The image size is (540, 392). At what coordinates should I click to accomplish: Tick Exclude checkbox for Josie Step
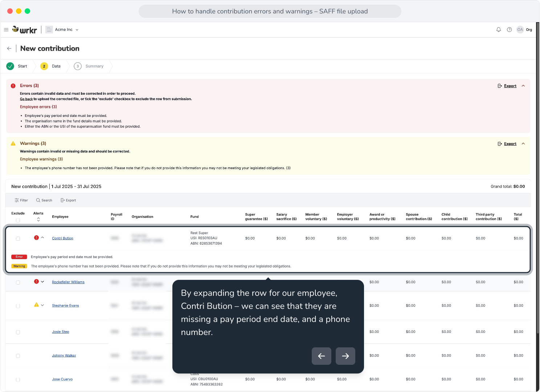(x=18, y=332)
